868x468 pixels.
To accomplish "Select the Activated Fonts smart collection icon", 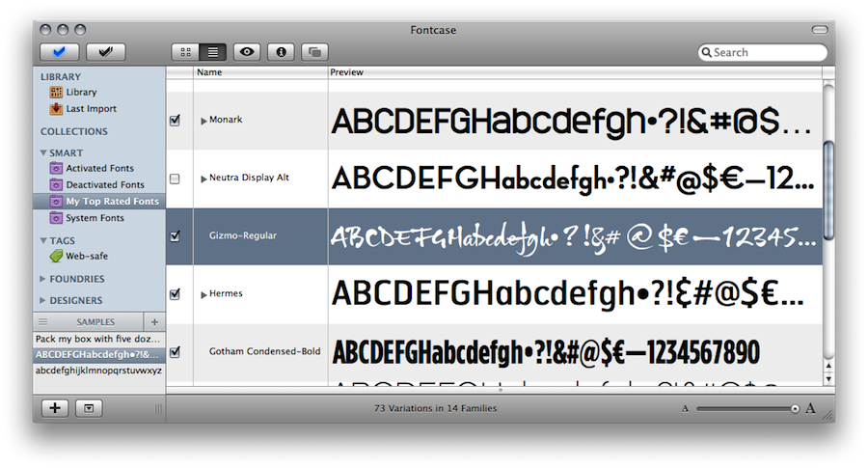I will click(x=56, y=168).
